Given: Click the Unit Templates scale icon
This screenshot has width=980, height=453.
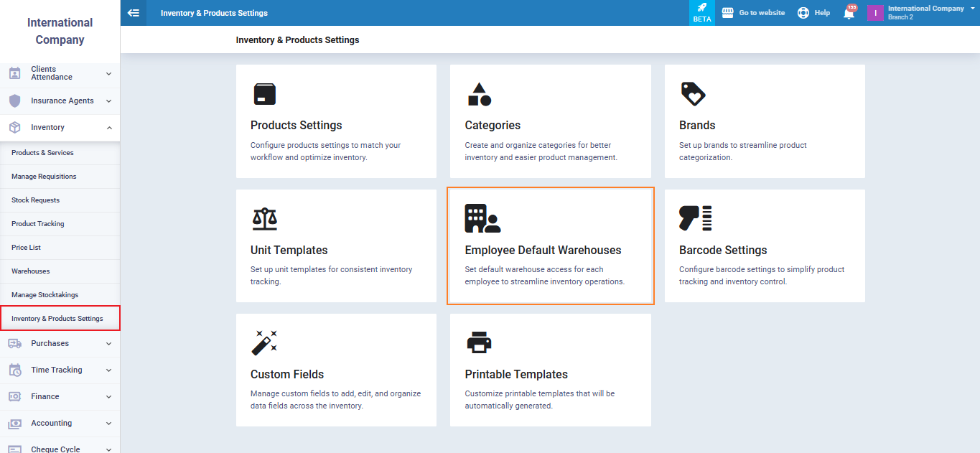Looking at the screenshot, I should tap(264, 218).
